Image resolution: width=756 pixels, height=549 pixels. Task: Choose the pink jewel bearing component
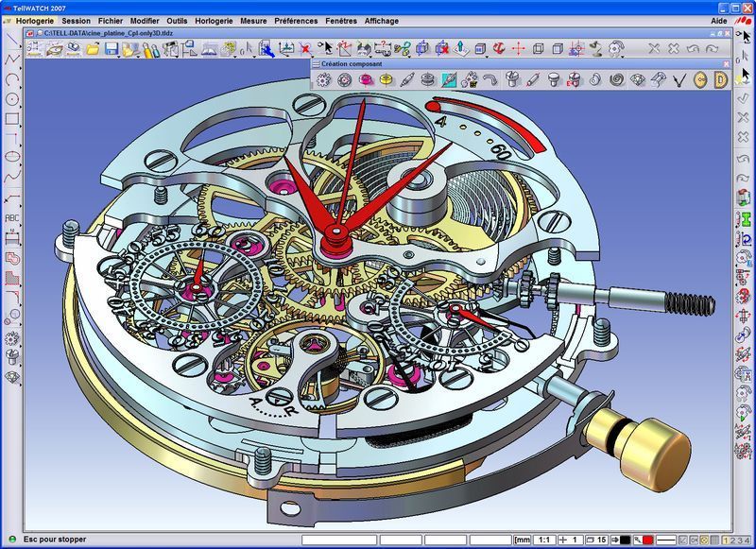(366, 79)
